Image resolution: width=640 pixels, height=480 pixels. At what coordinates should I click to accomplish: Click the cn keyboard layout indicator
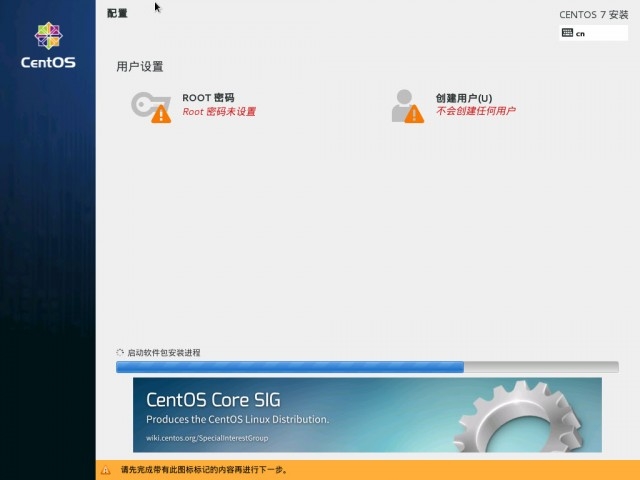(x=593, y=33)
